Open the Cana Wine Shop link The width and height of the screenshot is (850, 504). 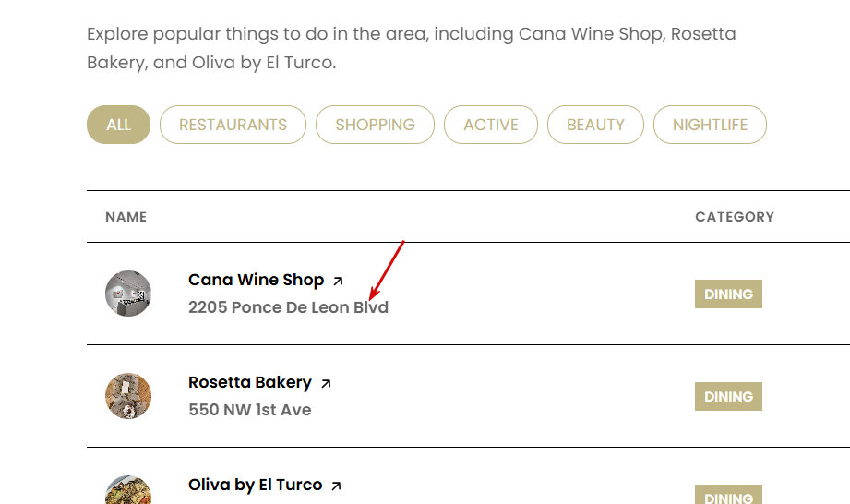pos(256,280)
